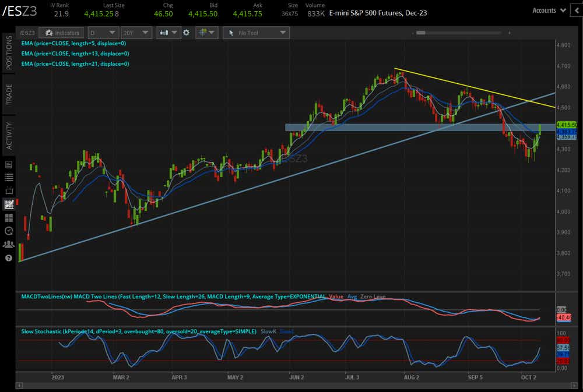Open the watchlist list icon in the sidebar
Image resolution: width=583 pixels, height=392 pixels.
coord(9,178)
